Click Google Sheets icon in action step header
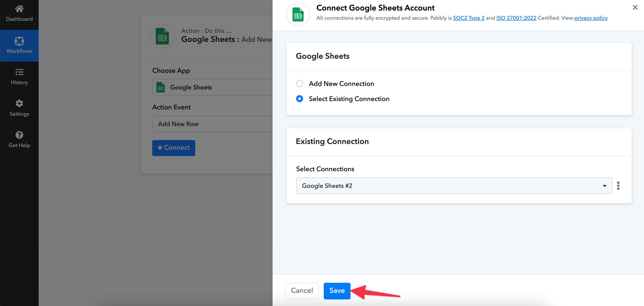The height and width of the screenshot is (306, 644). [x=162, y=36]
